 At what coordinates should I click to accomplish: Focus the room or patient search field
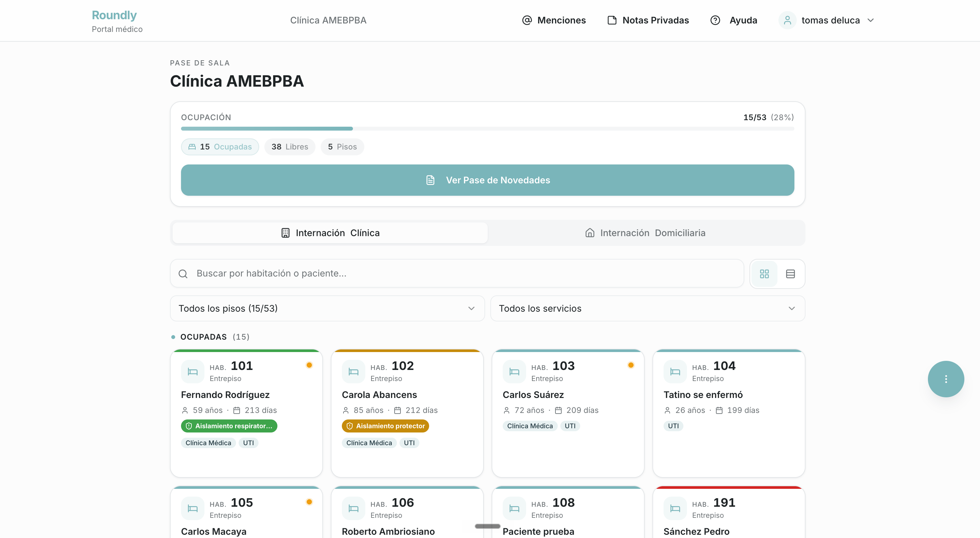point(457,273)
